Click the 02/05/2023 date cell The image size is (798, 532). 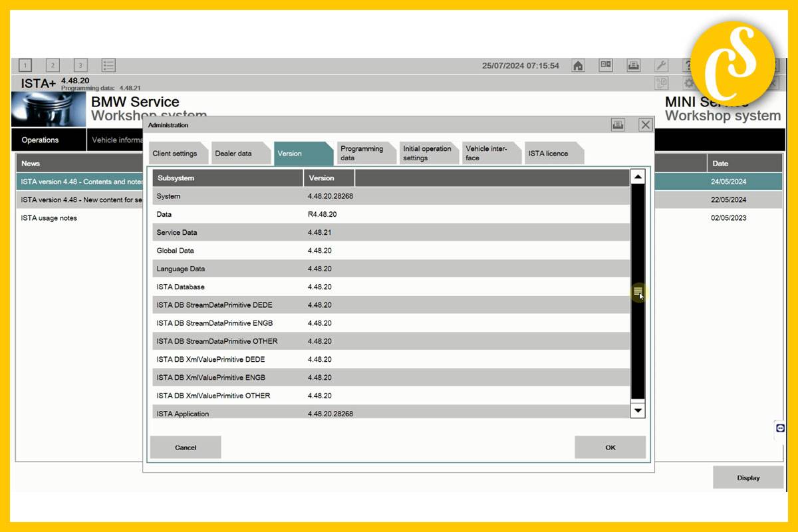[x=729, y=218]
